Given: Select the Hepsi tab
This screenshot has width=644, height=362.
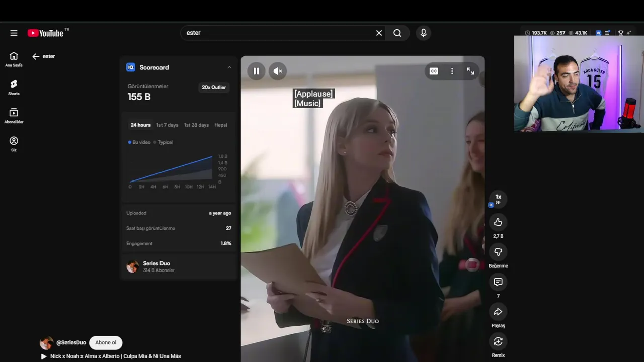Looking at the screenshot, I should point(221,125).
